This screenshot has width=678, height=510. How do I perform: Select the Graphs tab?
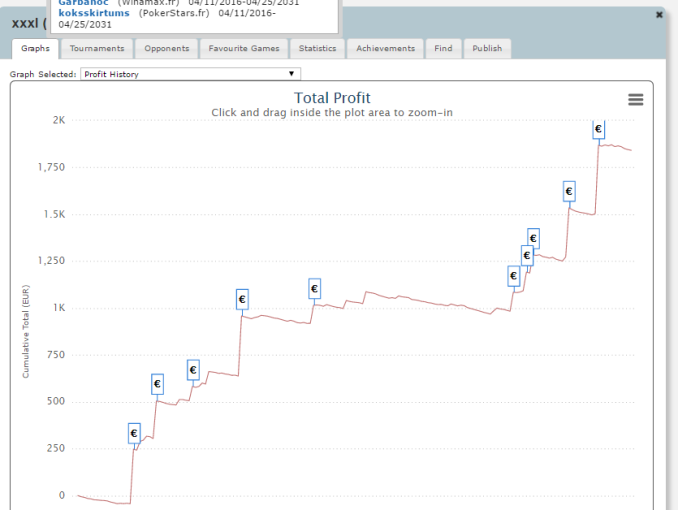(x=35, y=48)
